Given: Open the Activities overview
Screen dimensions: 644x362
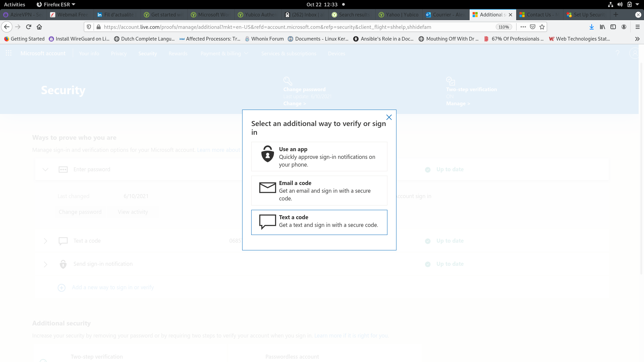Looking at the screenshot, I should pos(14,4).
